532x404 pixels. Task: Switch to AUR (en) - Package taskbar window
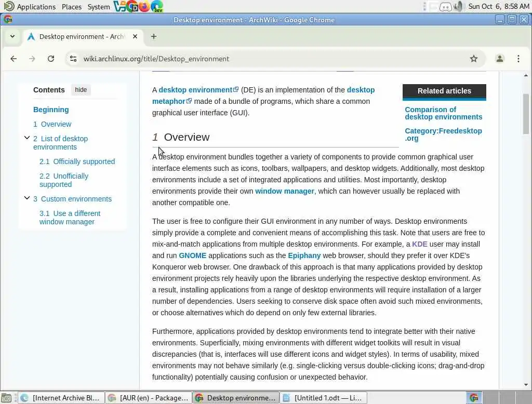[148, 398]
